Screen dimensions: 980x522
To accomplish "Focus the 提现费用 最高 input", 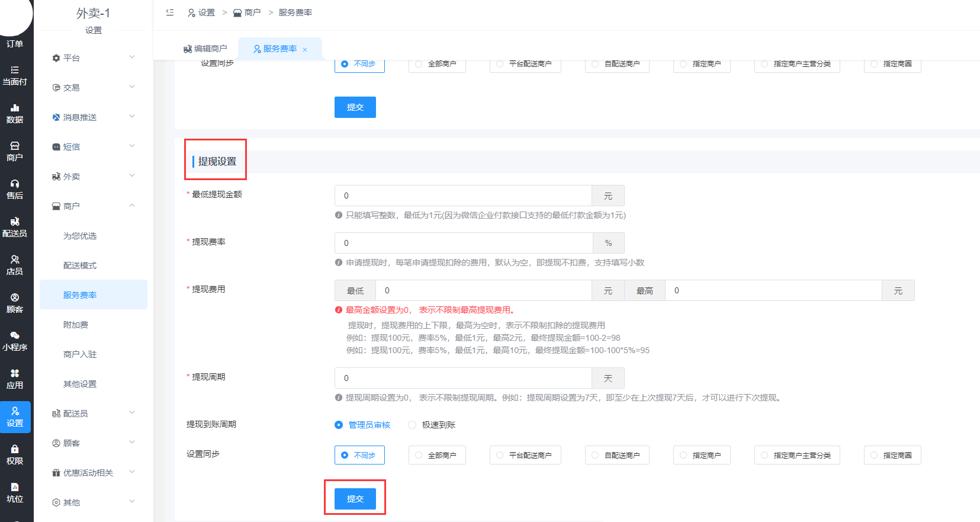I will tap(774, 290).
